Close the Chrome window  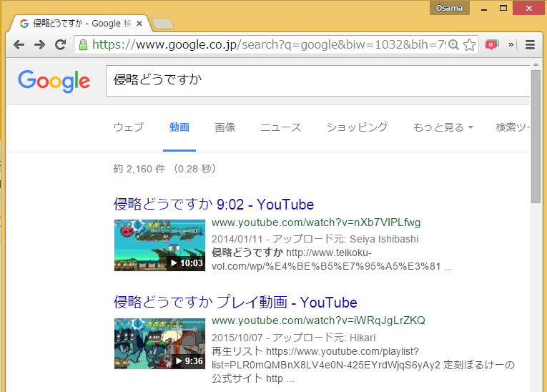pos(529,8)
